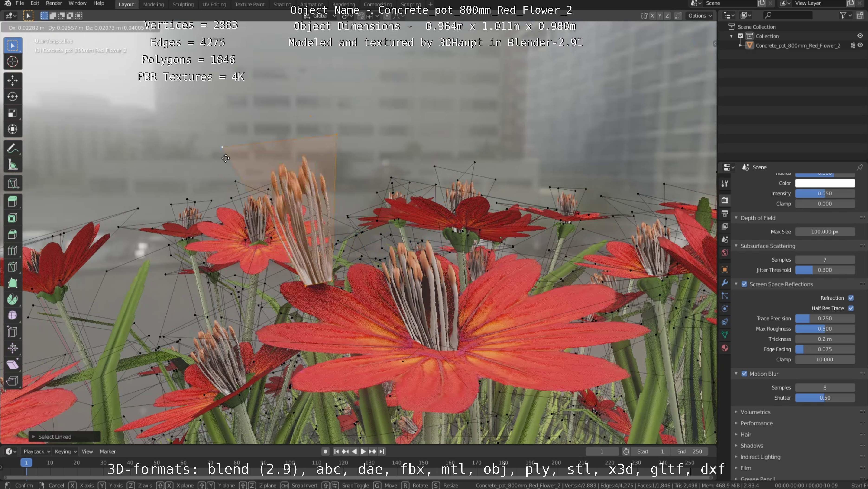Viewport: 868px width, 489px height.
Task: Select the Spin tool
Action: coord(13,299)
